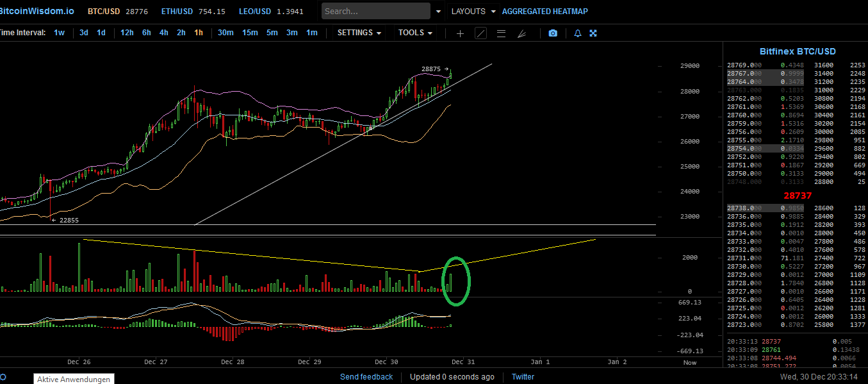
Task: Select the 28731.000 bid with 71.181 size
Action: click(765, 258)
